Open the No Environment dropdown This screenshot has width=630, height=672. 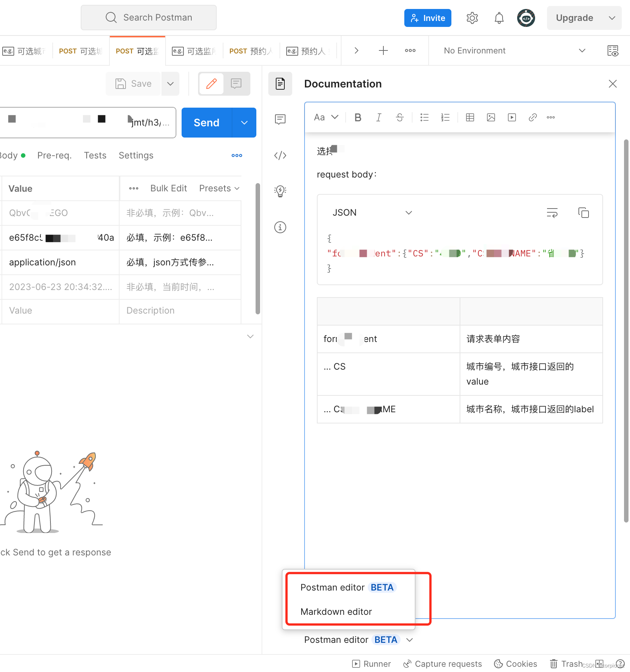coord(515,50)
